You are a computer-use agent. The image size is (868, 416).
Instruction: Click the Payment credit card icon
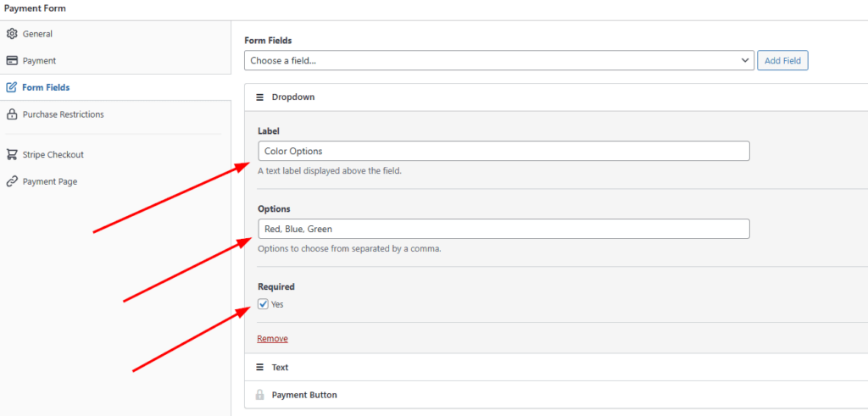tap(12, 61)
